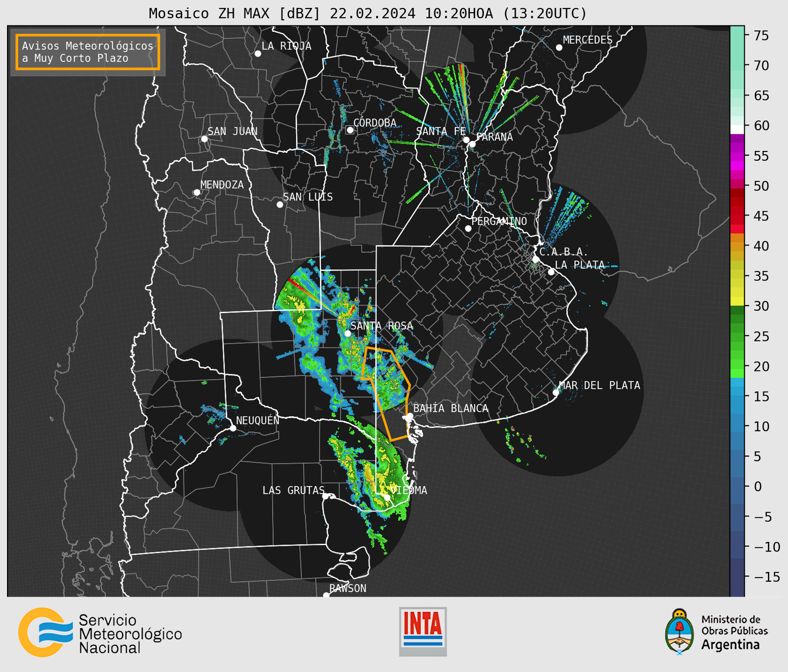Click the SANTA FE city marker dot

coord(466,140)
